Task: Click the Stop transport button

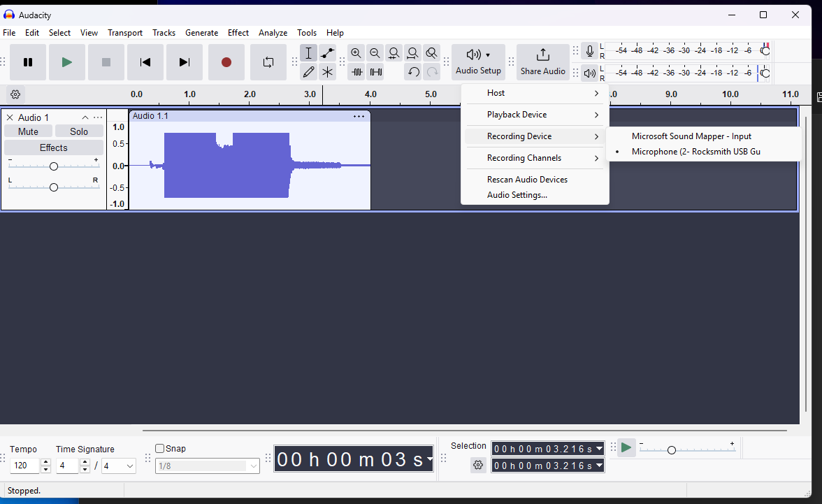Action: coord(106,62)
